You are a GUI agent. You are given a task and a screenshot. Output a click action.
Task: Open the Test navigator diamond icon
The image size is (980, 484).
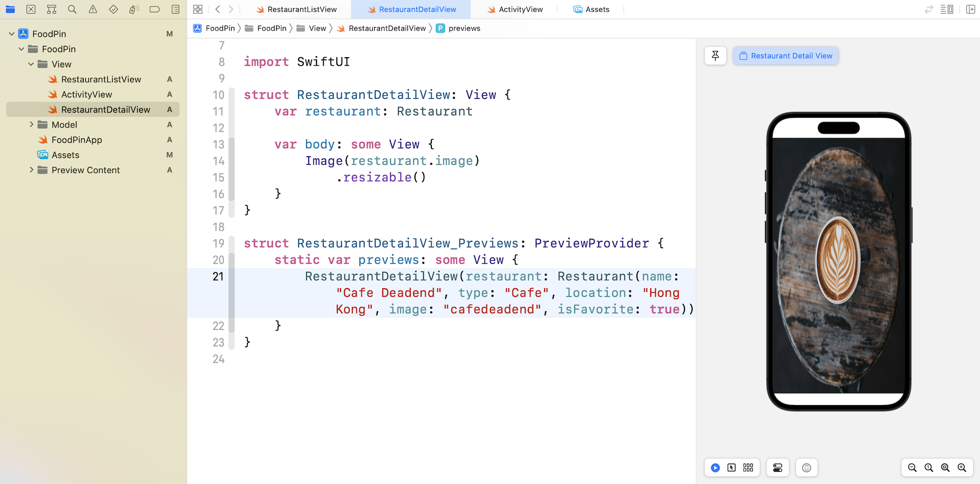[x=113, y=9]
